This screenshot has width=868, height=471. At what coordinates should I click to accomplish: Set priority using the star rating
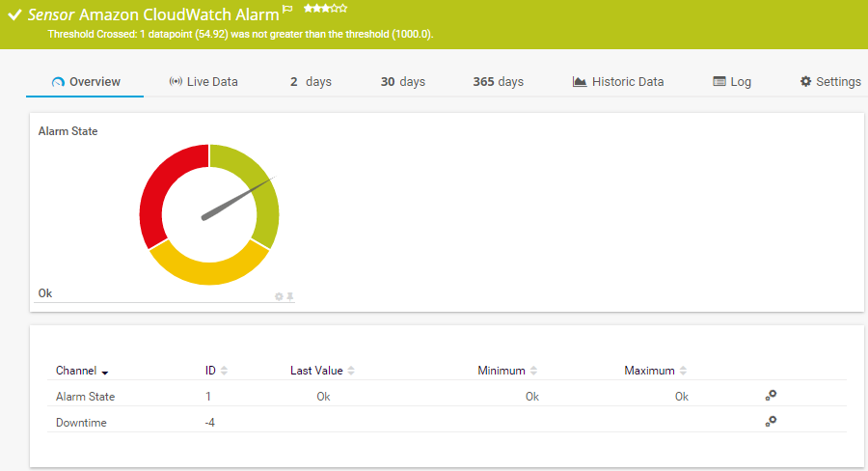coord(325,9)
